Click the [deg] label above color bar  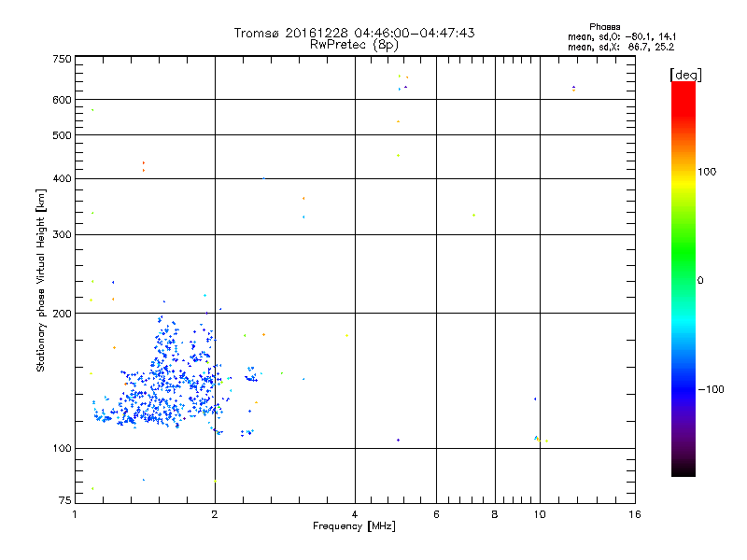(685, 75)
